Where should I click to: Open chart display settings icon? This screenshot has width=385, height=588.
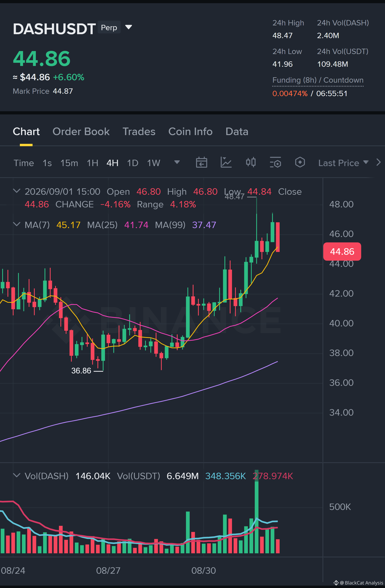tap(275, 162)
